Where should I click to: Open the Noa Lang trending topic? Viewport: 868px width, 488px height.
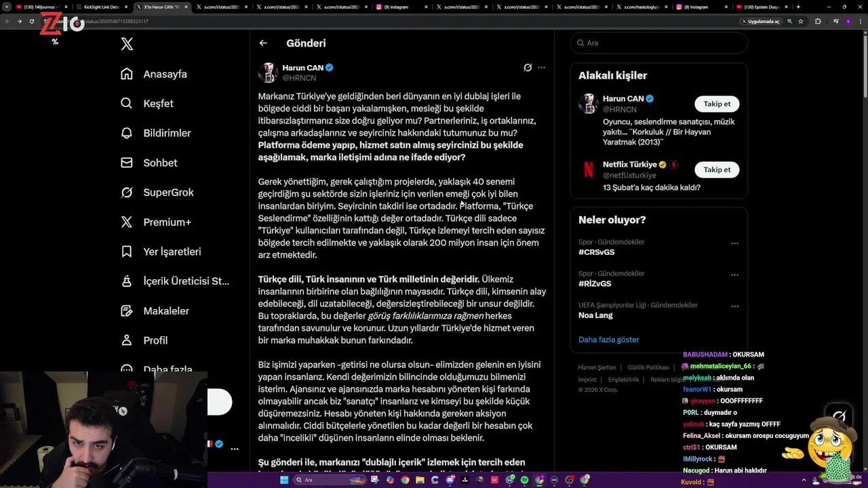click(x=595, y=315)
